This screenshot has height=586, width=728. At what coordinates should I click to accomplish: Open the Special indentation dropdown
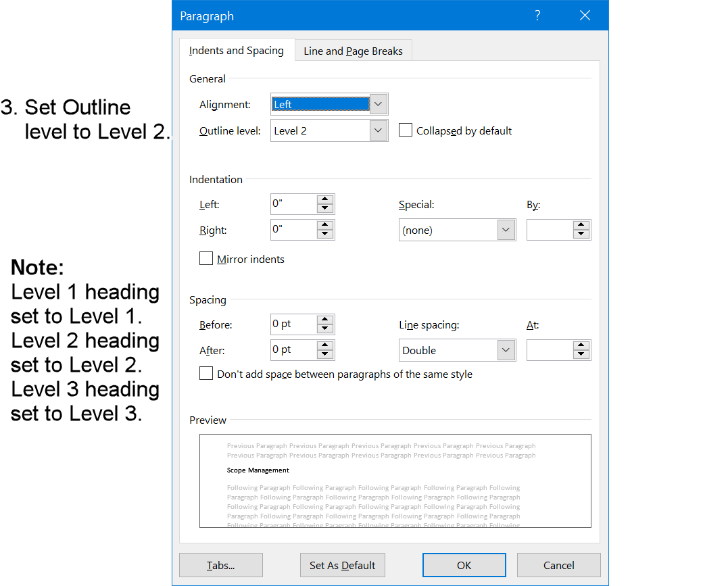click(506, 230)
